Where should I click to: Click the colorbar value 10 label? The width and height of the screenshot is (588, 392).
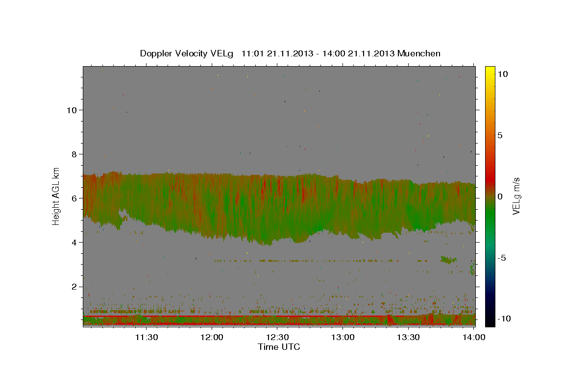(x=503, y=73)
